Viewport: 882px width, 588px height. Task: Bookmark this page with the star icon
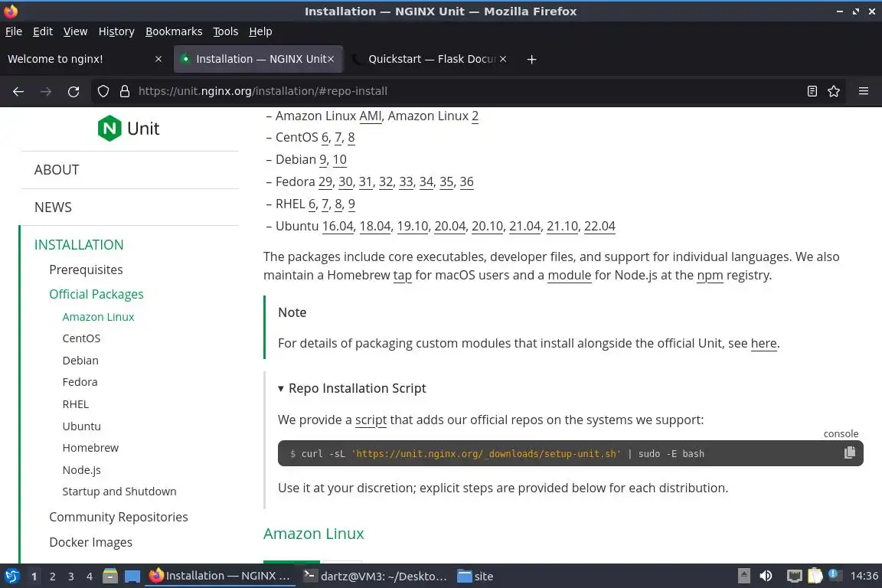(834, 91)
